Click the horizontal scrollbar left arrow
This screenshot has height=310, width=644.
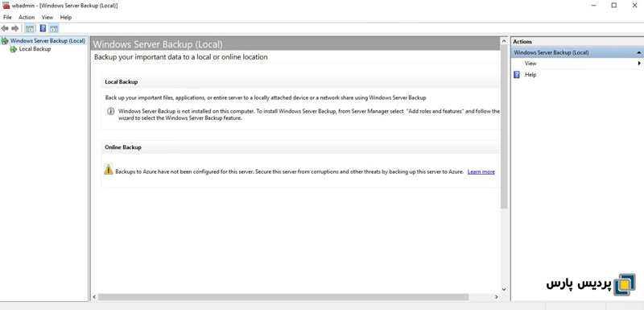(94, 296)
